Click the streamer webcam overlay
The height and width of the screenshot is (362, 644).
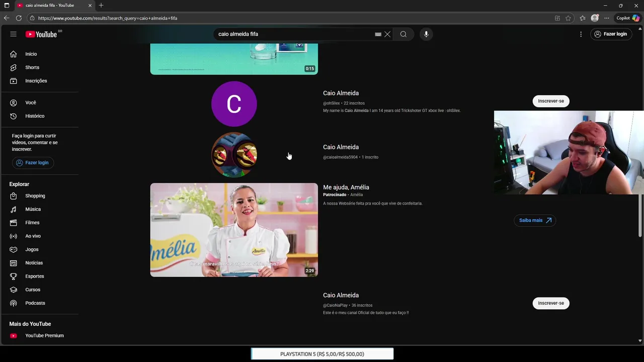pos(569,152)
